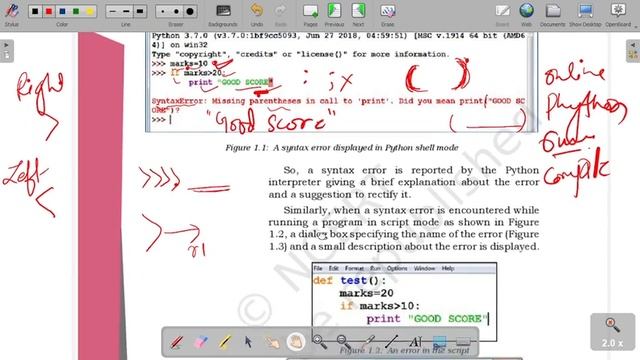This screenshot has height=360, width=640.
Task: Select the green pen color
Action: 76,11
